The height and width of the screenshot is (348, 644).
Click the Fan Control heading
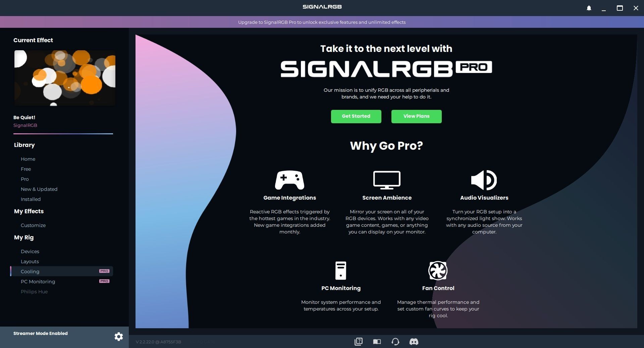pyautogui.click(x=438, y=288)
